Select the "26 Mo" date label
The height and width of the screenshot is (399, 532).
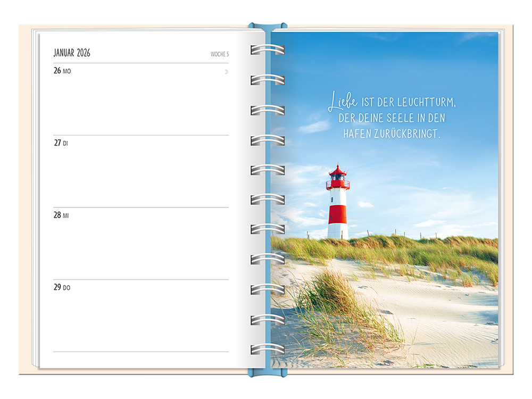pyautogui.click(x=62, y=71)
